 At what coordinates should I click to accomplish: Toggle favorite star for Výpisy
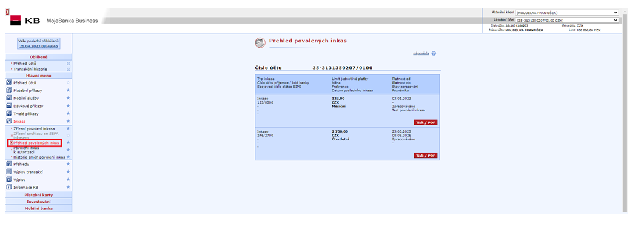(x=68, y=179)
